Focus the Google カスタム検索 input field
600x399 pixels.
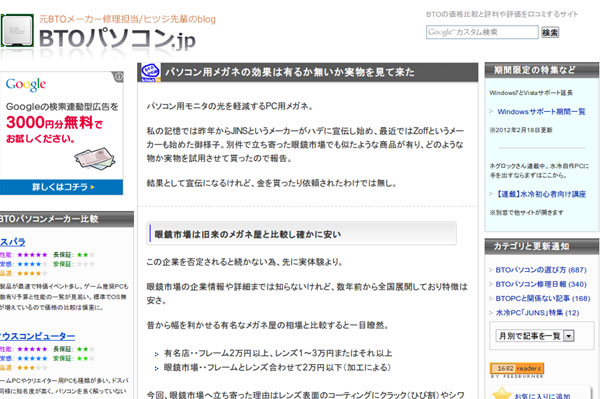[482, 32]
